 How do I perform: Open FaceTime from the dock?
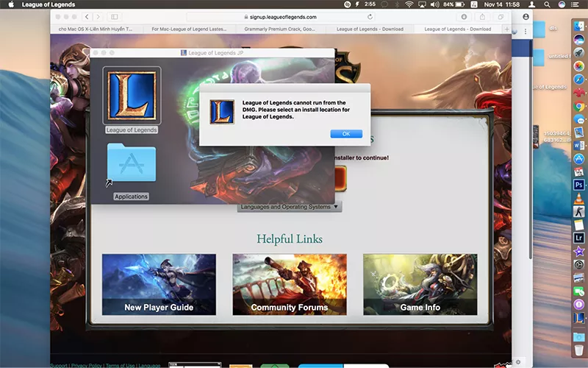579,291
